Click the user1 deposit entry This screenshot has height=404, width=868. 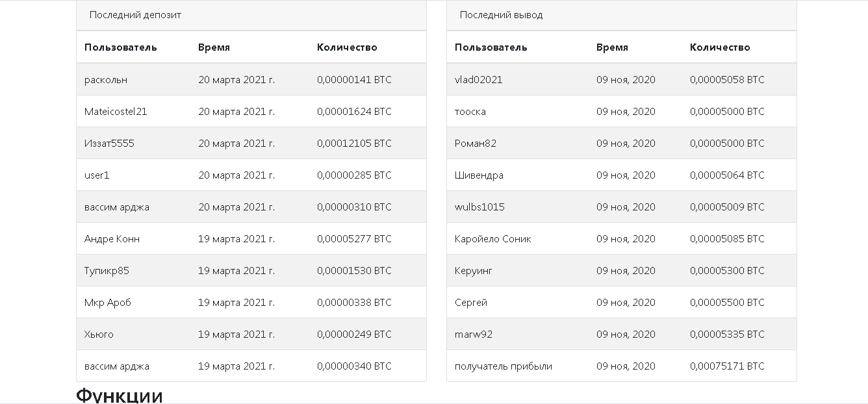97,175
